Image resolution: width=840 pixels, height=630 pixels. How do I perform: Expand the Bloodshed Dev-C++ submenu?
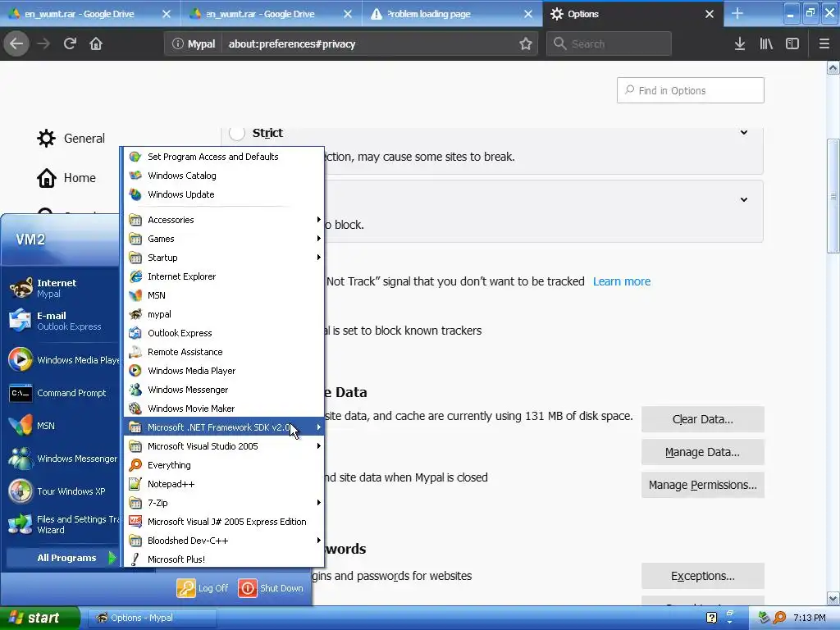tap(224, 541)
